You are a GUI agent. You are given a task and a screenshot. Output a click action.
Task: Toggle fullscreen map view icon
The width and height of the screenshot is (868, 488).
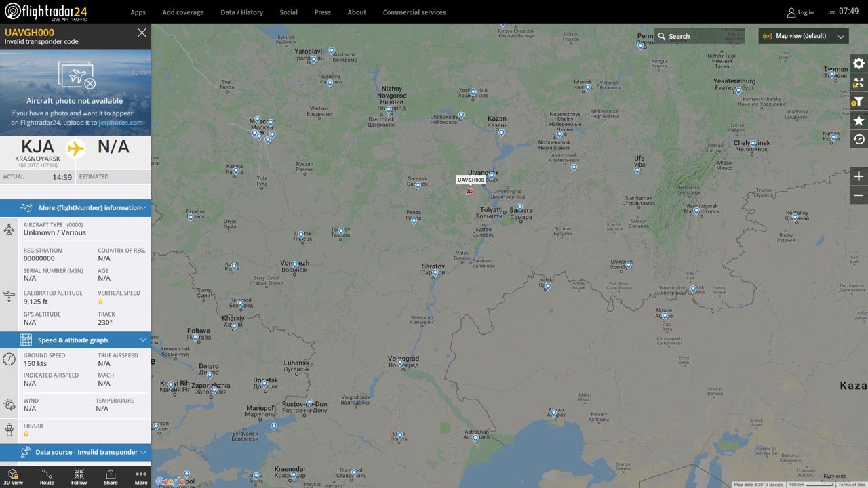point(859,83)
